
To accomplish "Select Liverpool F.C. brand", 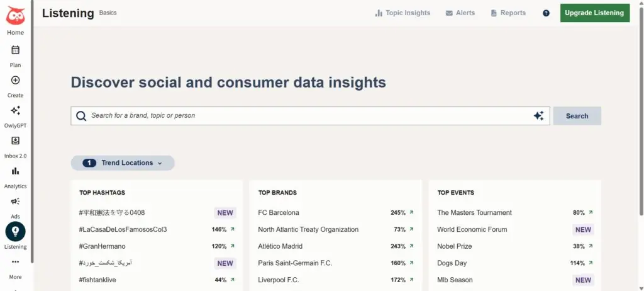I will point(279,280).
